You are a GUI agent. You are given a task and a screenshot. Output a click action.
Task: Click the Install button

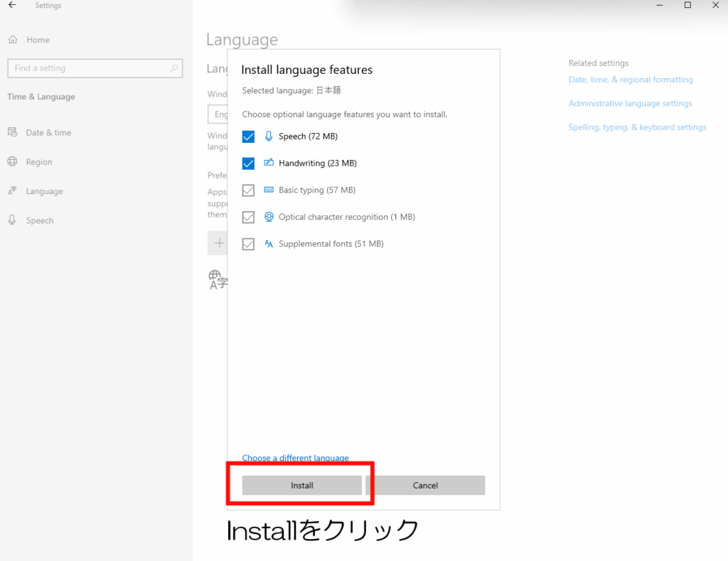point(301,486)
